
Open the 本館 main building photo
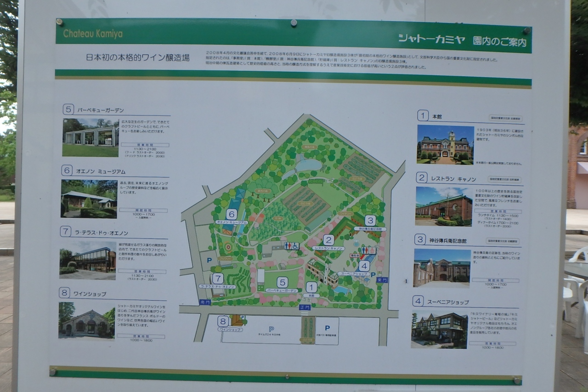[445, 144]
